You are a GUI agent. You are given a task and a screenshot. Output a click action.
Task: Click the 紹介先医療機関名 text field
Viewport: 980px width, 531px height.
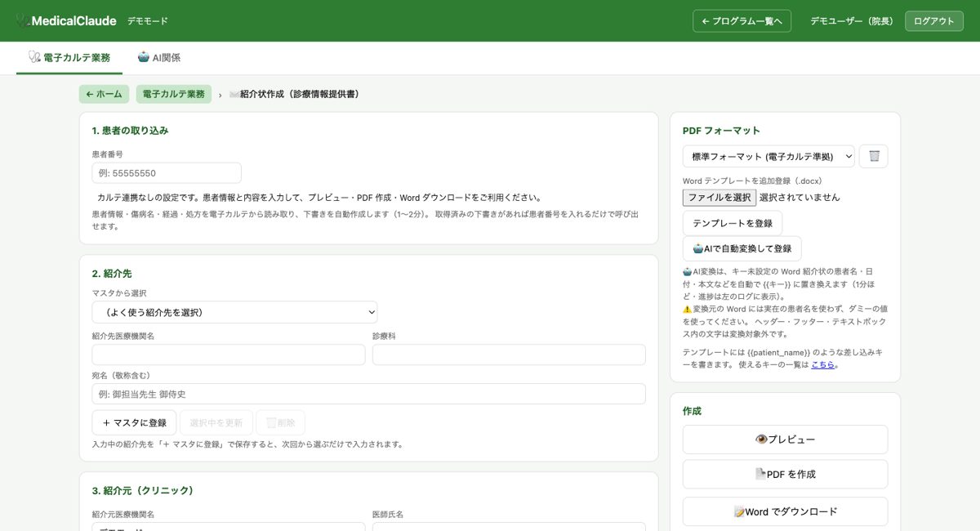tap(229, 355)
